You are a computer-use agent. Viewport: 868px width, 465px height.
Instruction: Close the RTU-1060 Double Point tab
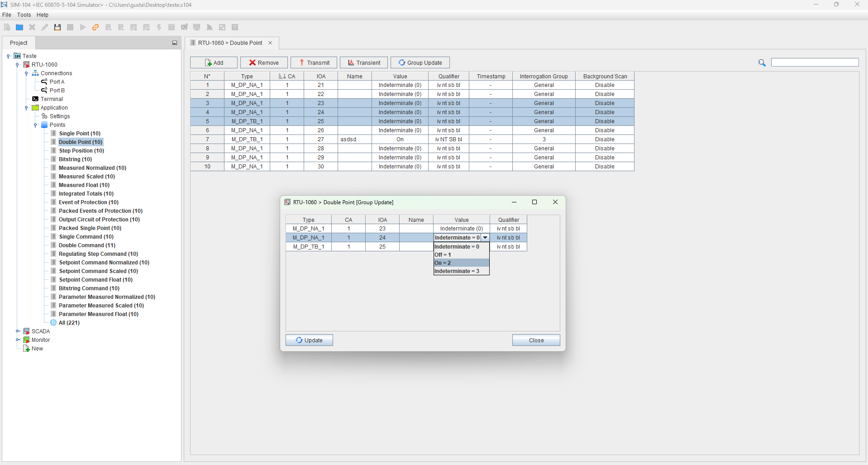click(270, 43)
